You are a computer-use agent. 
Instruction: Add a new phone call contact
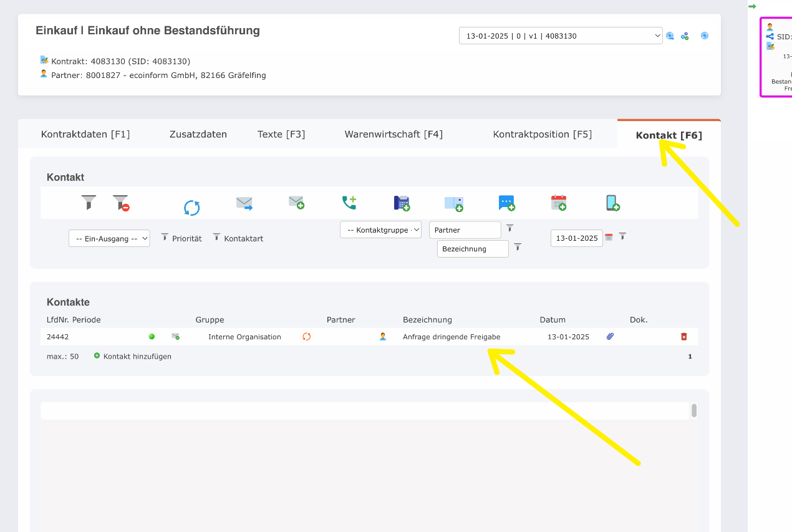tap(349, 203)
